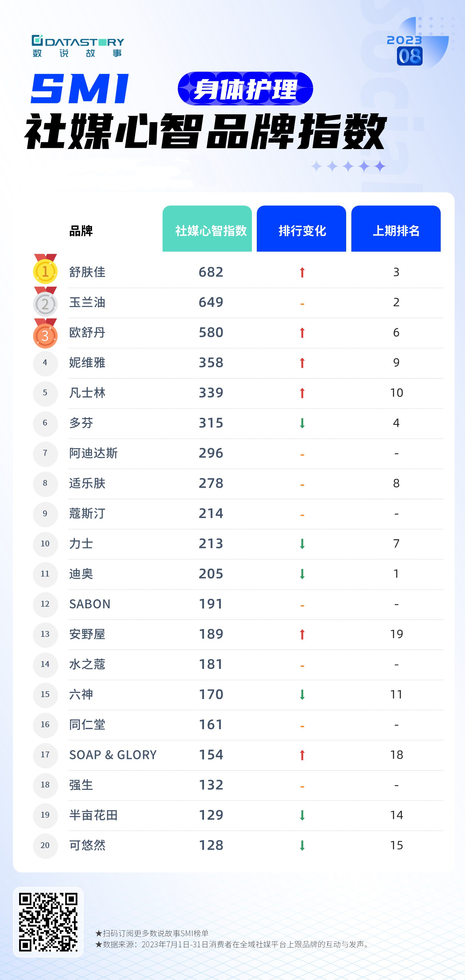Click the red up arrow for 舒肤佳

tap(302, 273)
